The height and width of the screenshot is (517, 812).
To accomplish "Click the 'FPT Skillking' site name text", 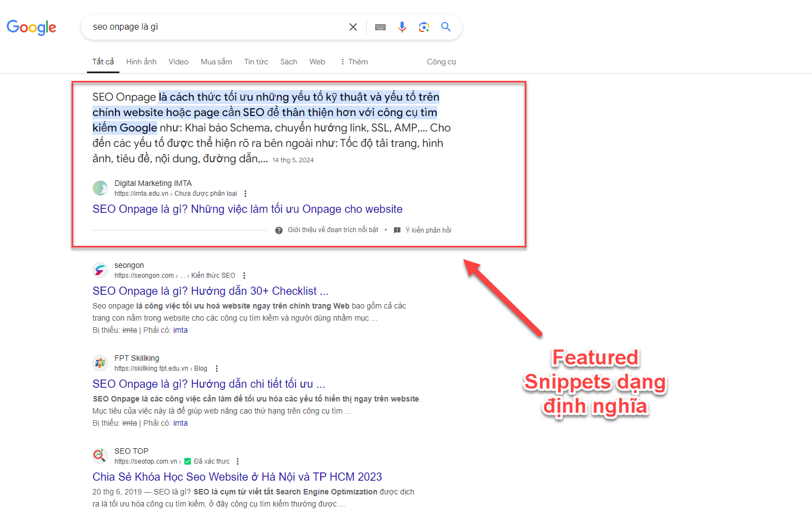I will pos(137,358).
